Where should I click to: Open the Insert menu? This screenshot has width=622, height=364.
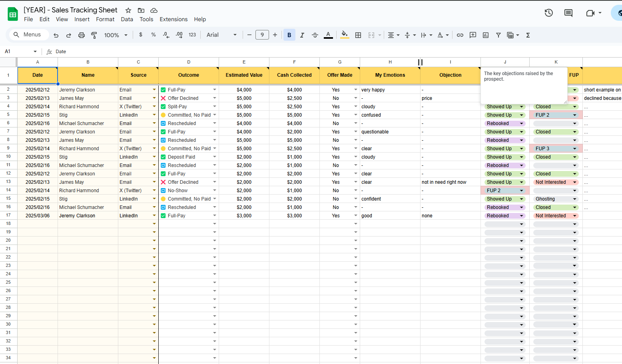pos(82,19)
